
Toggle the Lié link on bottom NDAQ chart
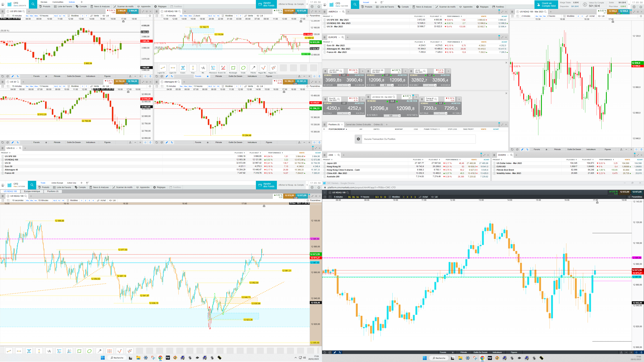coord(113,200)
